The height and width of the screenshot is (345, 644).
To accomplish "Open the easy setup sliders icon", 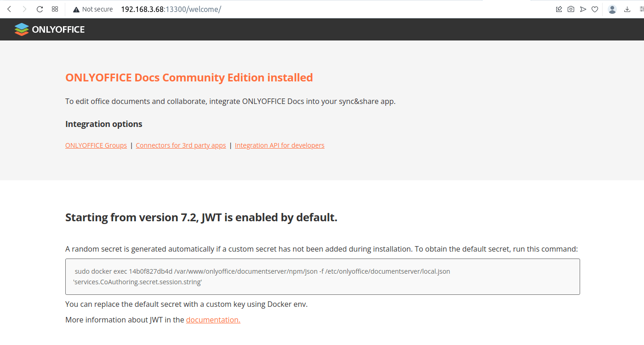I will click(641, 9).
